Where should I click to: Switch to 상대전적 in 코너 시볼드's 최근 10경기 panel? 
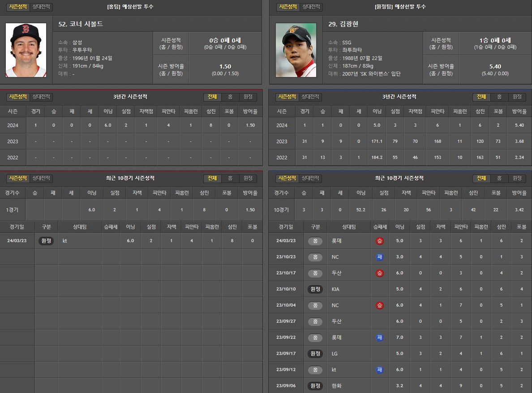41,178
